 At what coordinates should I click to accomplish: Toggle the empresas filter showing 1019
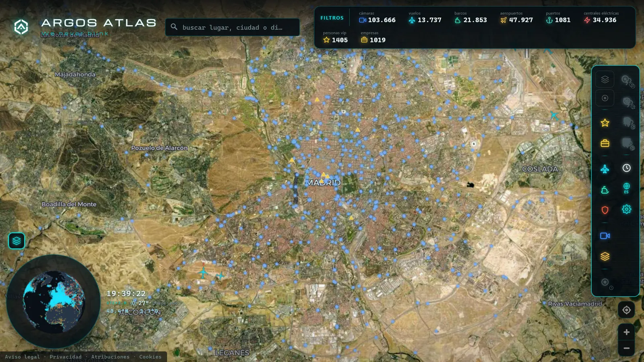coord(373,37)
